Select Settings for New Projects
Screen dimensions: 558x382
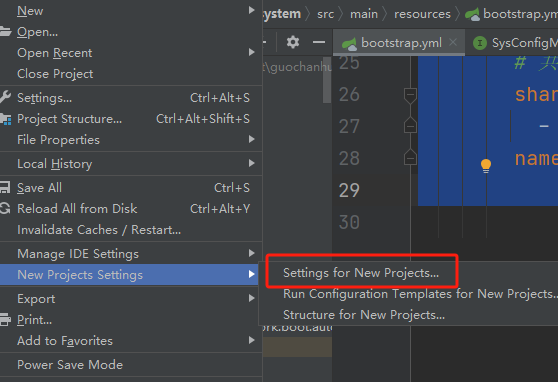tap(361, 273)
